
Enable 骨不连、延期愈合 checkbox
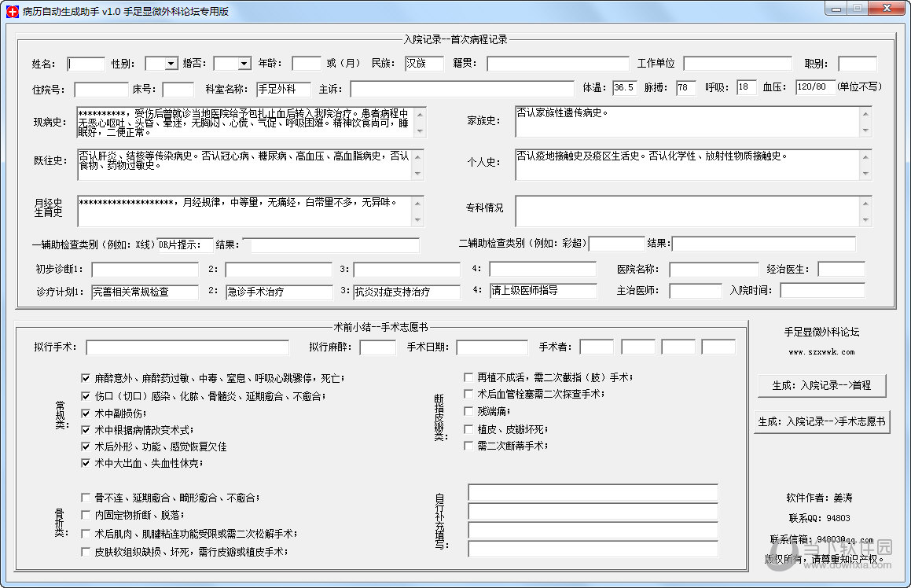[x=86, y=498]
